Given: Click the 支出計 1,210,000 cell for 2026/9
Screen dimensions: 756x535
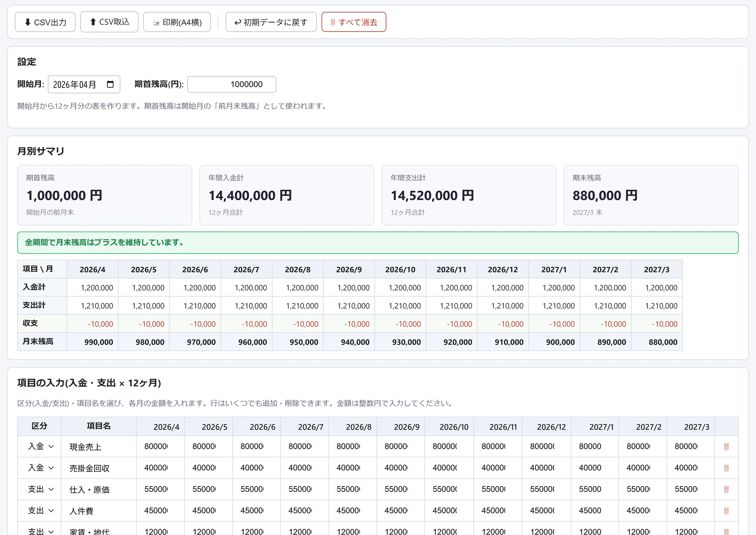Looking at the screenshot, I should click(x=349, y=306).
